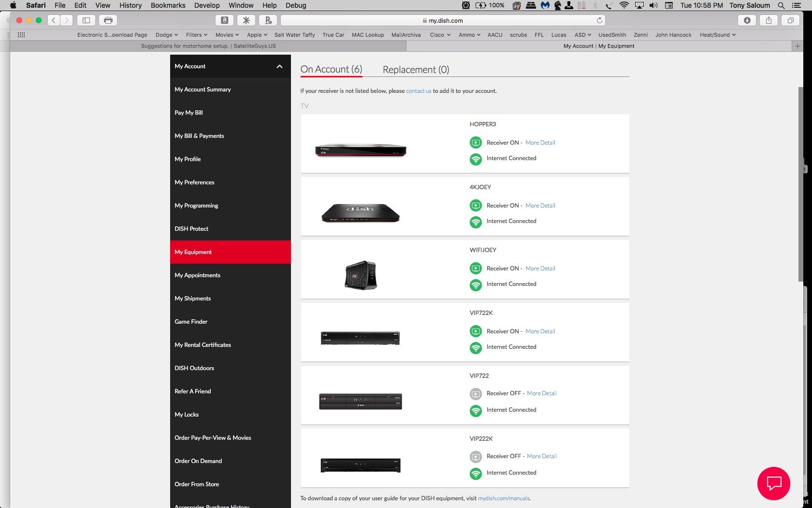This screenshot has height=508, width=812.
Task: Open More Detail for HOPPER3 receiver
Action: click(540, 143)
